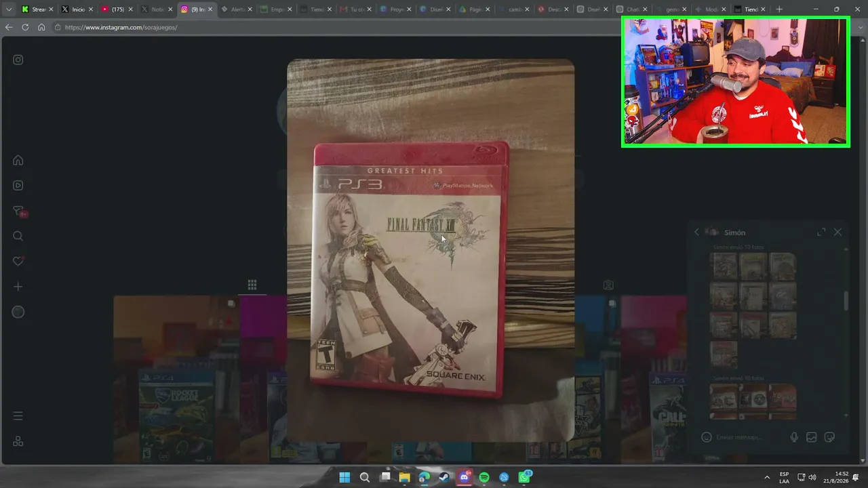
Task: Open Steam from the taskbar
Action: pos(445,477)
